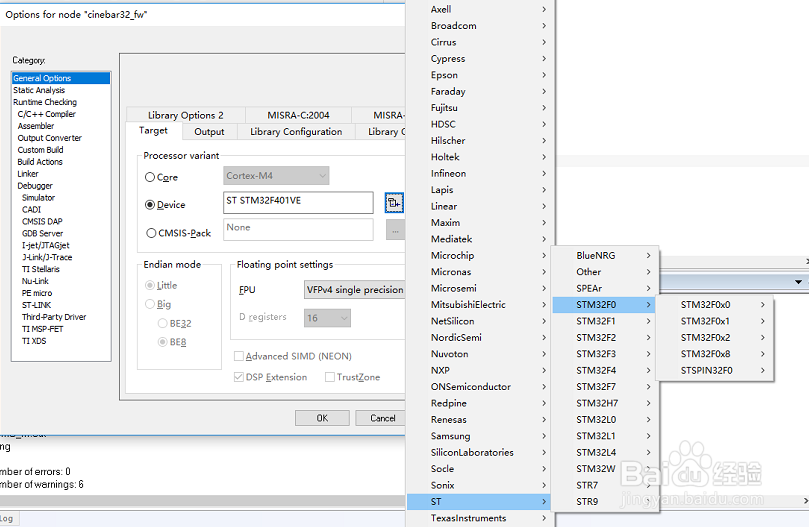Viewport: 809px width, 527px height.
Task: Select General Options category
Action: [61, 78]
